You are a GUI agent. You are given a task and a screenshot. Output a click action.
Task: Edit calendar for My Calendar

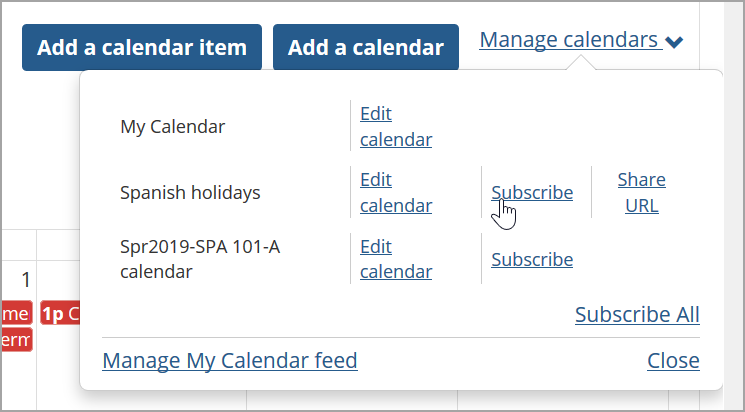point(395,126)
